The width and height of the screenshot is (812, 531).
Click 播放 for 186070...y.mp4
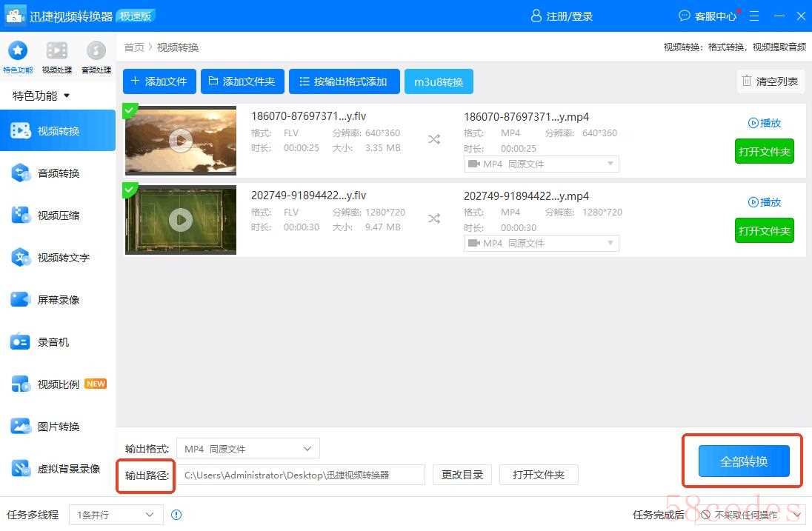tap(765, 123)
